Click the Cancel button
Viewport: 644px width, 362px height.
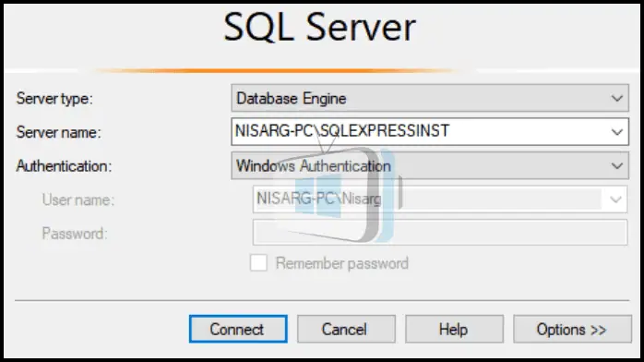(346, 329)
